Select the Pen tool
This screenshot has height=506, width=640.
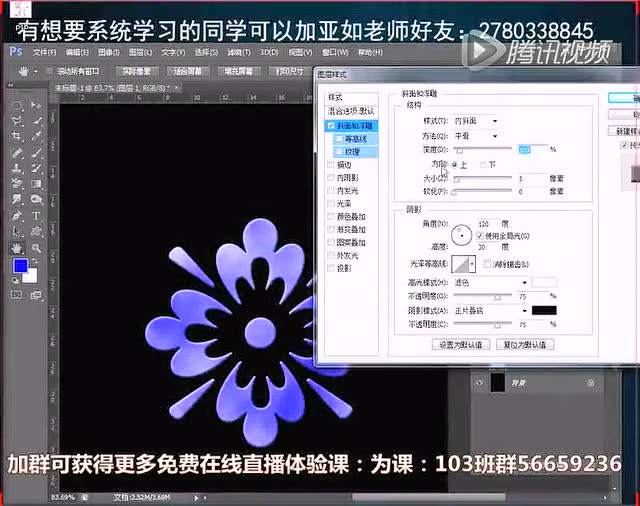(x=16, y=215)
